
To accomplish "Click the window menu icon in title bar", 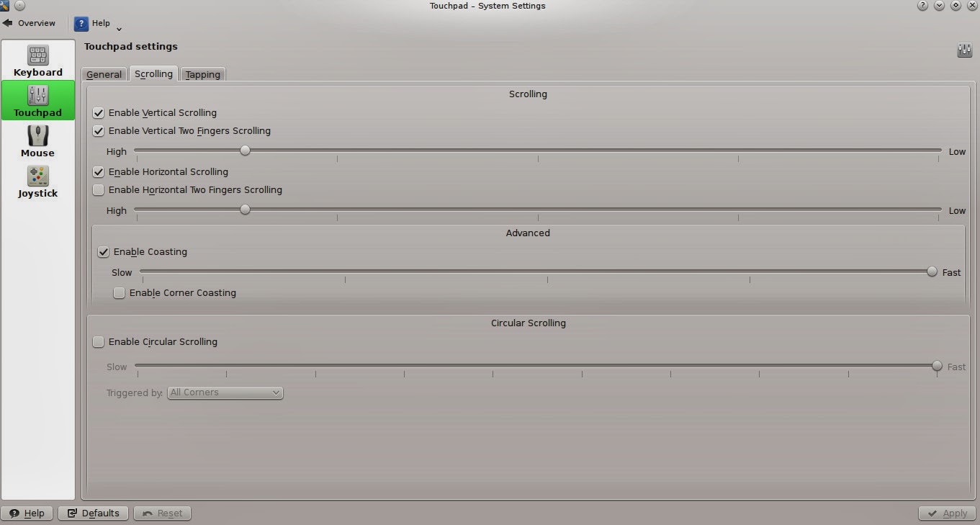I will (x=5, y=6).
